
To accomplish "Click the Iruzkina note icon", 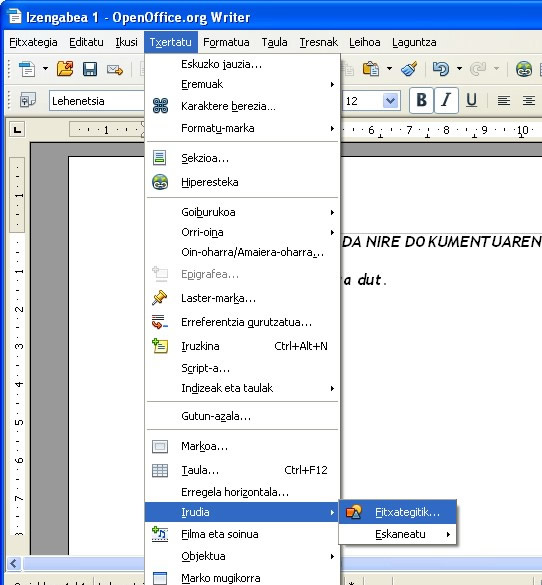I will [160, 346].
